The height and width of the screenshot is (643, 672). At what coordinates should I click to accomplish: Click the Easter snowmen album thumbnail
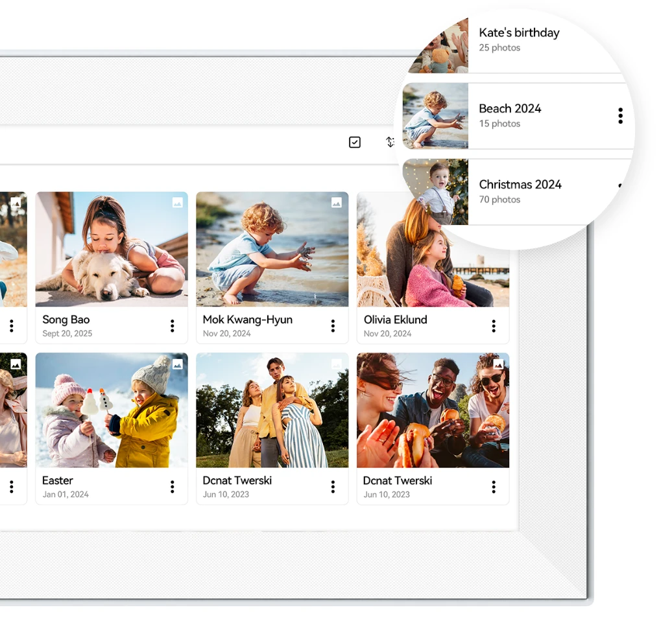(x=111, y=410)
